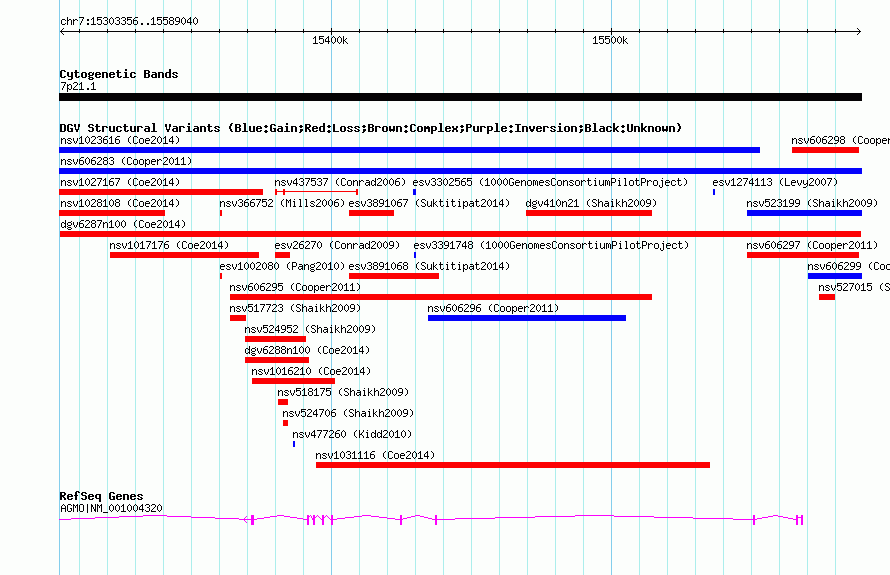Click the black 7p21.1 cytogenetic band bar
Viewport: 890px width, 575px height.
(460, 97)
